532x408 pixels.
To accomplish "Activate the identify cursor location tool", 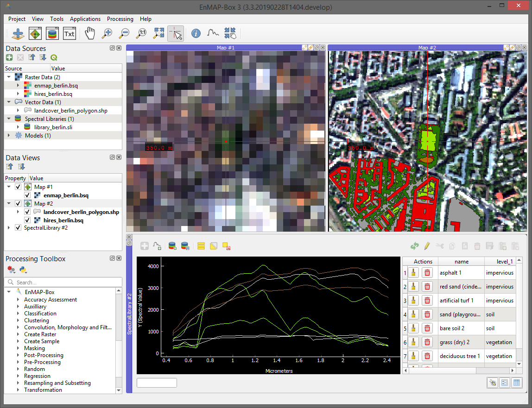I will 176,34.
